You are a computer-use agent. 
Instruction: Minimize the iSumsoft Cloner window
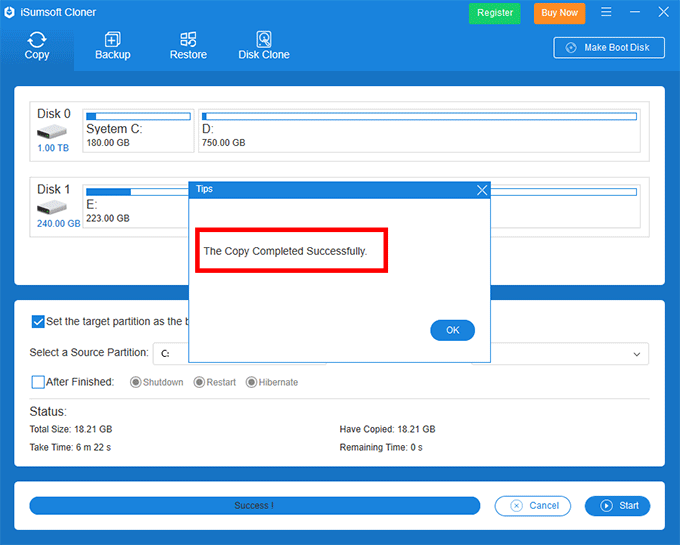click(x=634, y=12)
